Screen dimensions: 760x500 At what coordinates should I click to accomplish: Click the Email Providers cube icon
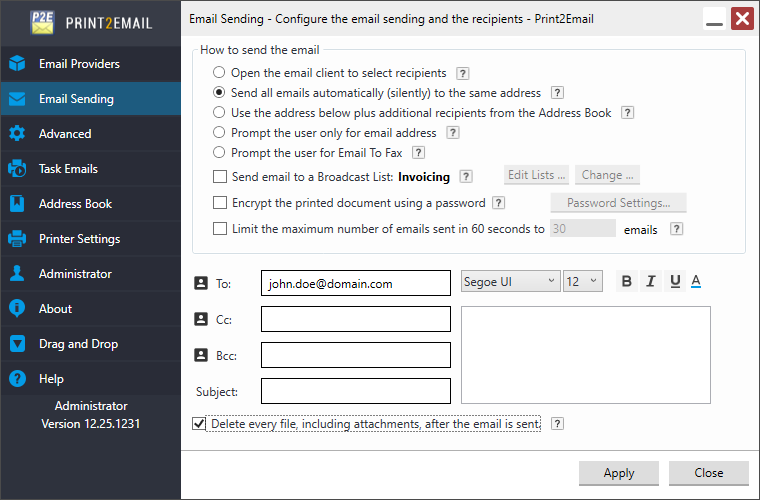tap(17, 63)
